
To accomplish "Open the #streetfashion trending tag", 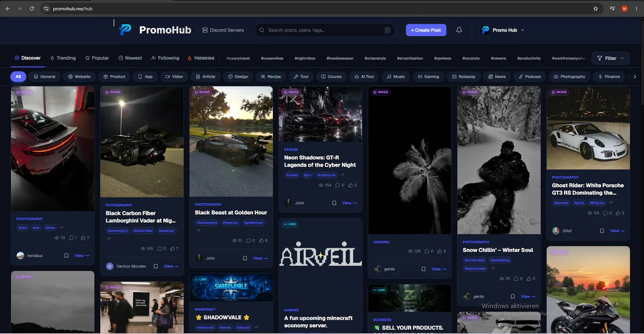I will [x=410, y=58].
